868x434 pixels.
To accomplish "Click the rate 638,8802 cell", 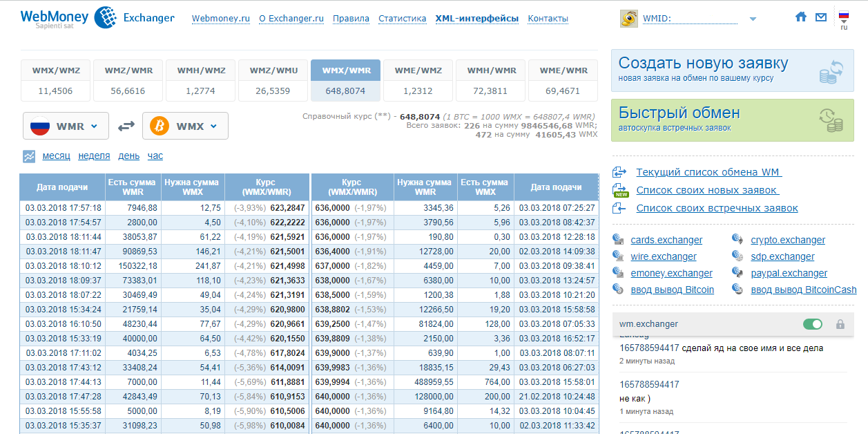I will pyautogui.click(x=332, y=309).
